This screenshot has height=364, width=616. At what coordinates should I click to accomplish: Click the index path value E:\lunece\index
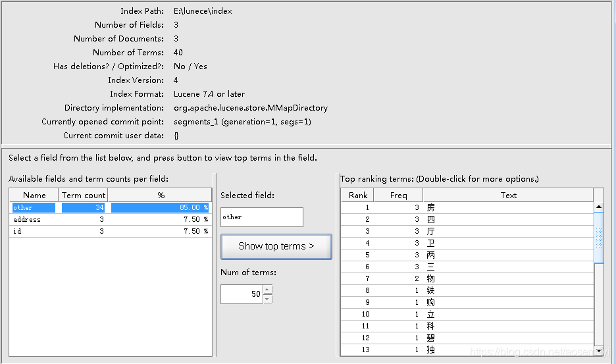pyautogui.click(x=203, y=11)
